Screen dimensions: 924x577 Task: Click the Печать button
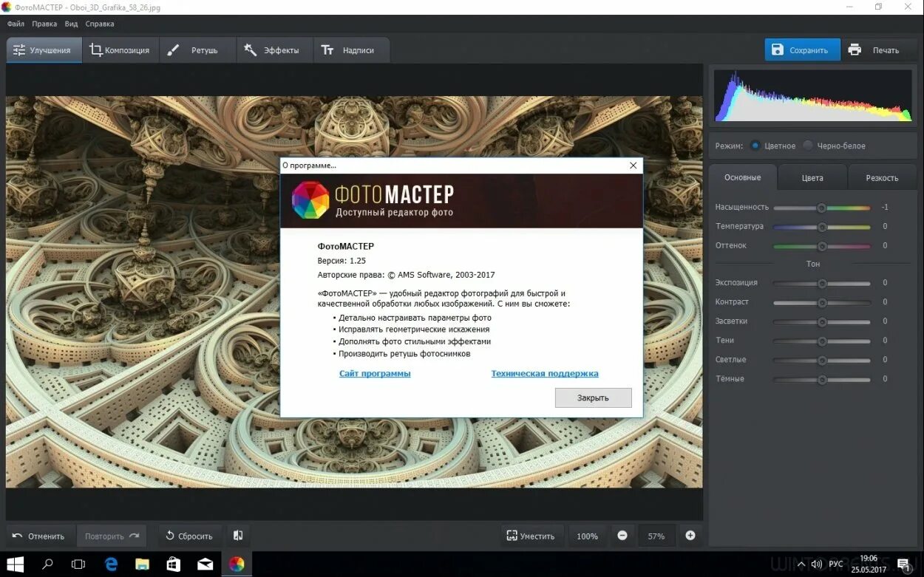(878, 50)
